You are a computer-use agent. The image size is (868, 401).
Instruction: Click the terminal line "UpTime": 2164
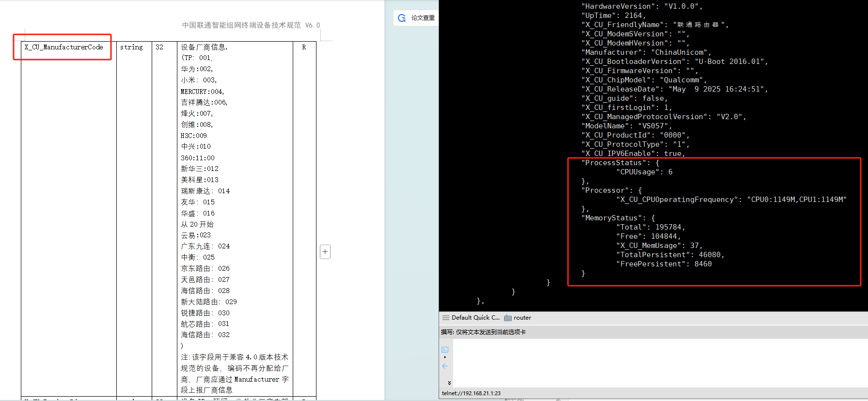pyautogui.click(x=614, y=15)
